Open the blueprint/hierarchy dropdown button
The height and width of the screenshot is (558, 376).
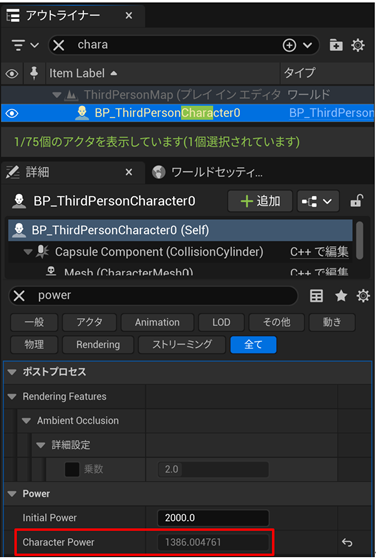(318, 201)
